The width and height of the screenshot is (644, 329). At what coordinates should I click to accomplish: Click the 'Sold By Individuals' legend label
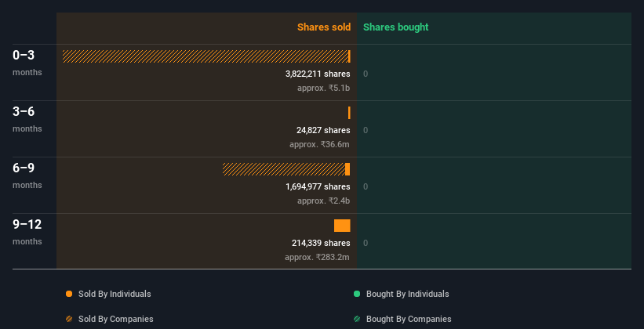click(x=115, y=294)
